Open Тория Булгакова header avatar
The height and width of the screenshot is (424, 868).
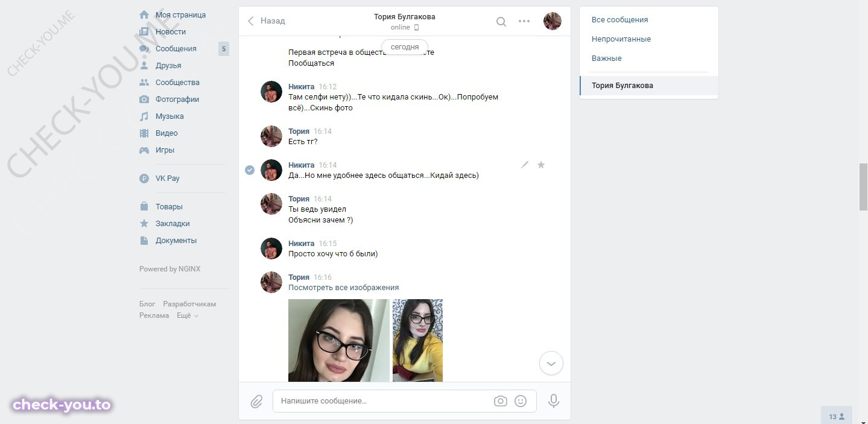coord(553,21)
